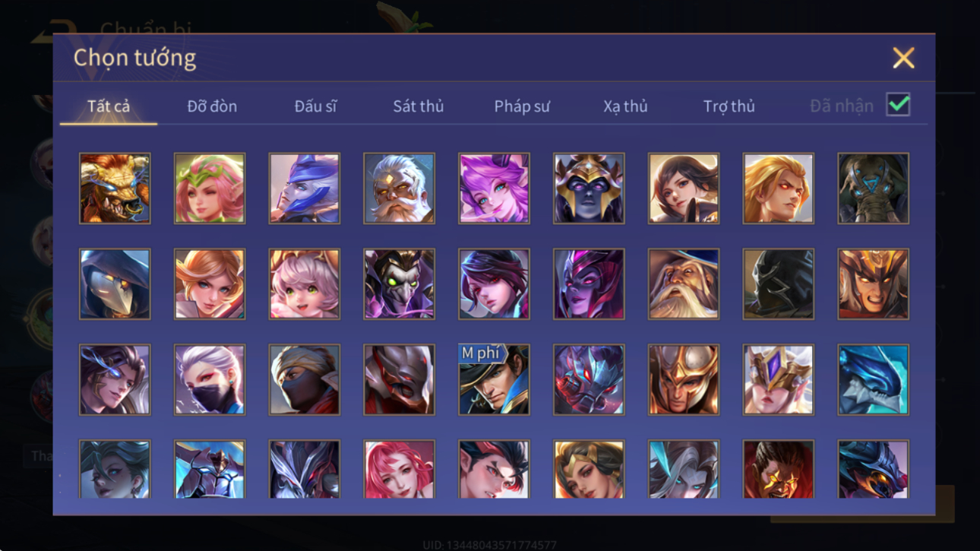Close the Chọn tướng dialog
This screenshot has height=551, width=980.
coord(903,58)
